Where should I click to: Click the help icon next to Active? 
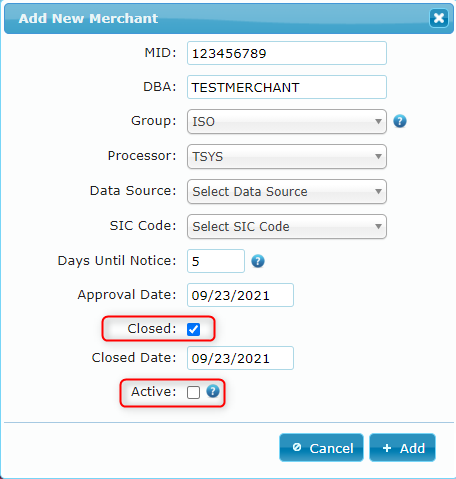coord(213,391)
